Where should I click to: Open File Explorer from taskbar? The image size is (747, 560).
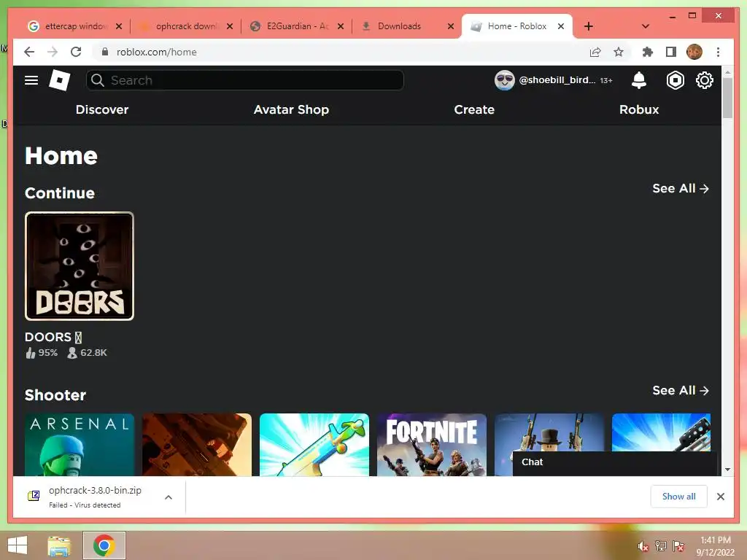[59, 545]
